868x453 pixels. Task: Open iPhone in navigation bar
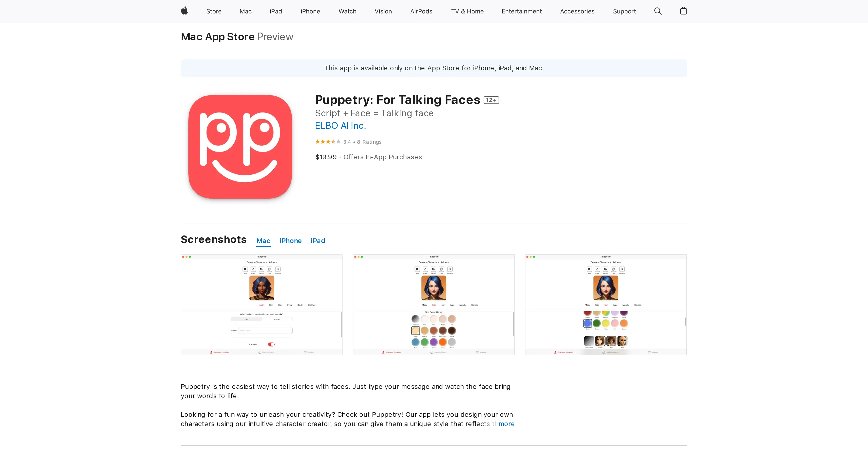(x=310, y=11)
